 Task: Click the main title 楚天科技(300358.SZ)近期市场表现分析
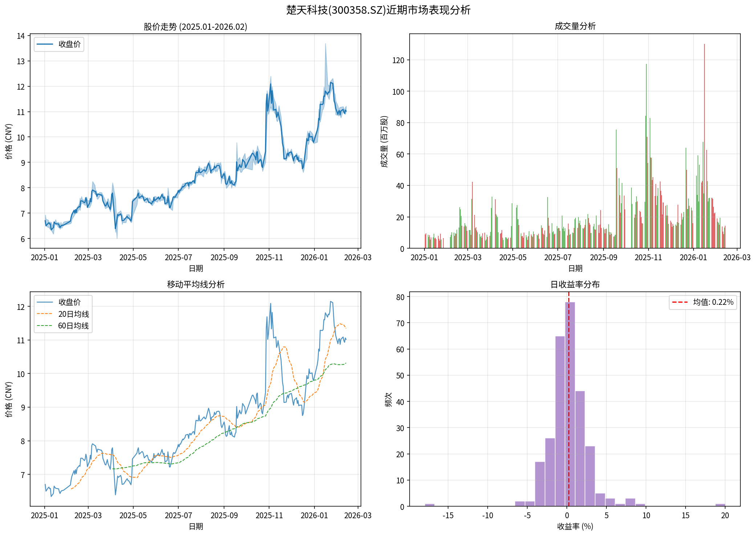tap(378, 10)
